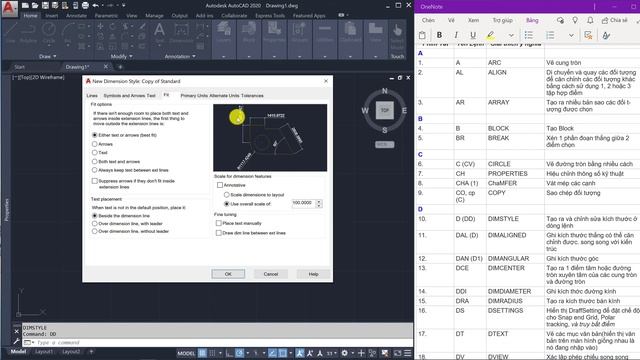Select the Line tool in the ribbon

coord(11,33)
